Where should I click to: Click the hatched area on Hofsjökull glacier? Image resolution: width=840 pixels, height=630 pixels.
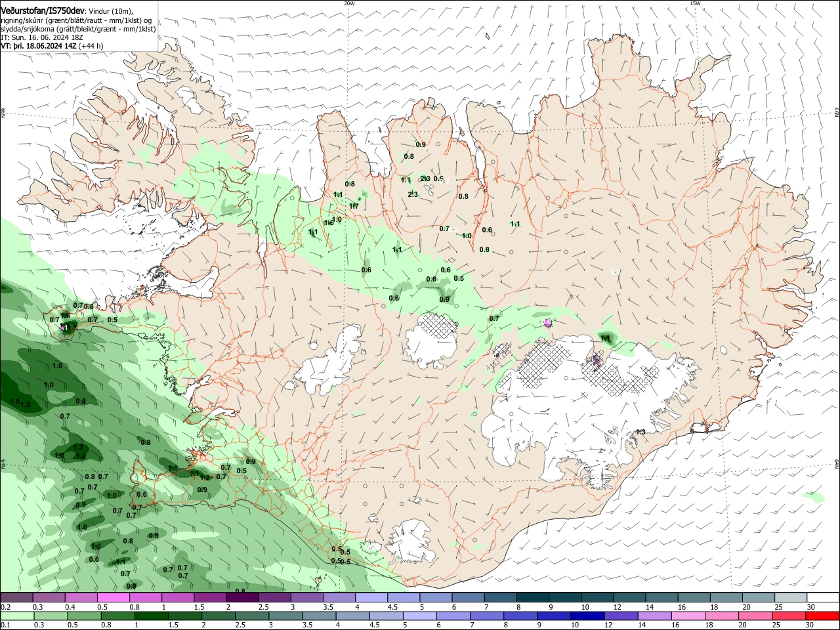coord(440,325)
